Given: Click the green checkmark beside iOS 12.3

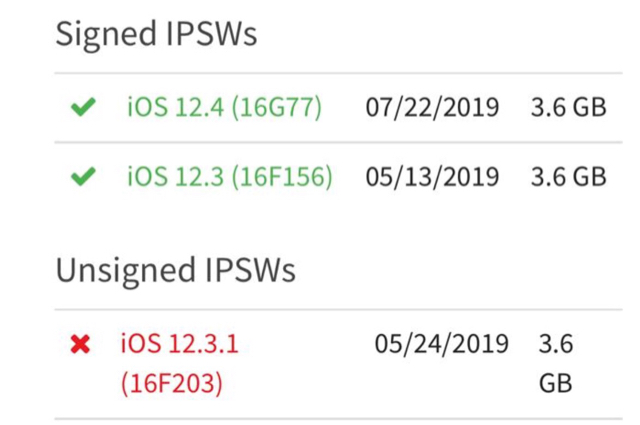Looking at the screenshot, I should tap(83, 177).
